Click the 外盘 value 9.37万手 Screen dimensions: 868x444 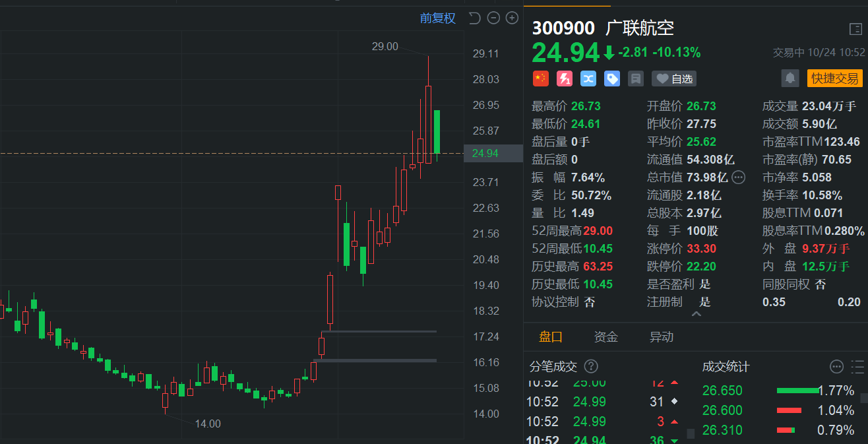[x=826, y=249]
